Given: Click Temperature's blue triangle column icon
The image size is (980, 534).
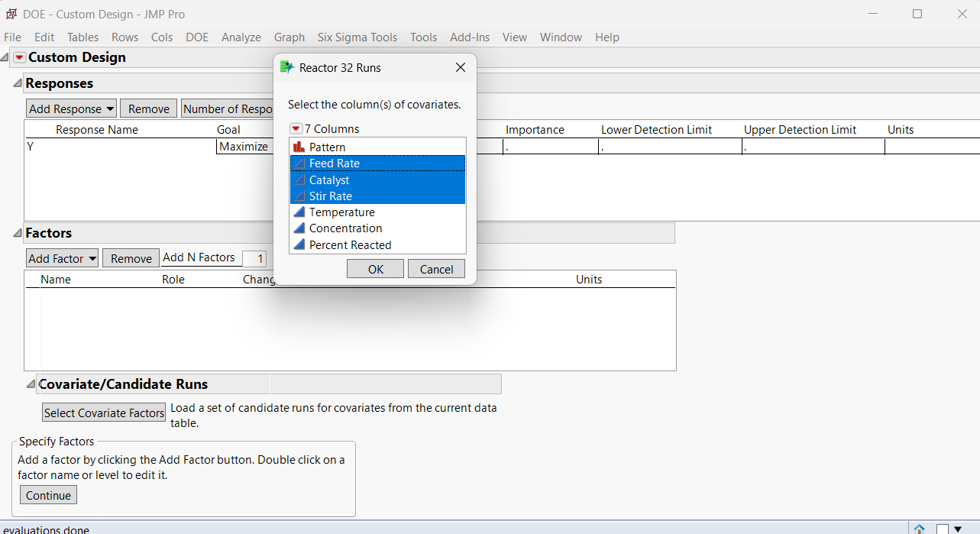Looking at the screenshot, I should (x=298, y=212).
